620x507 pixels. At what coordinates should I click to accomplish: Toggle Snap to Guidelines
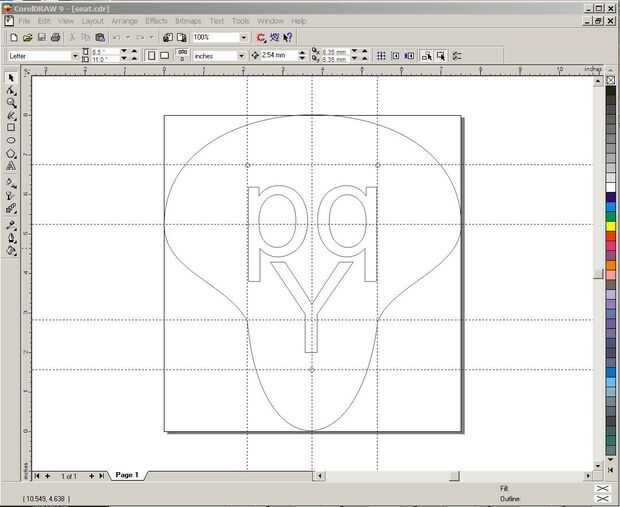click(x=395, y=56)
